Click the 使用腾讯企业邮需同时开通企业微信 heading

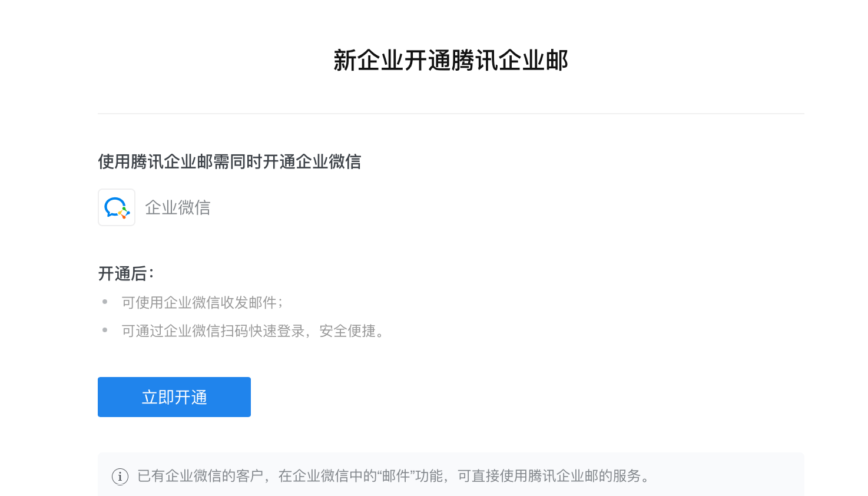pyautogui.click(x=230, y=161)
